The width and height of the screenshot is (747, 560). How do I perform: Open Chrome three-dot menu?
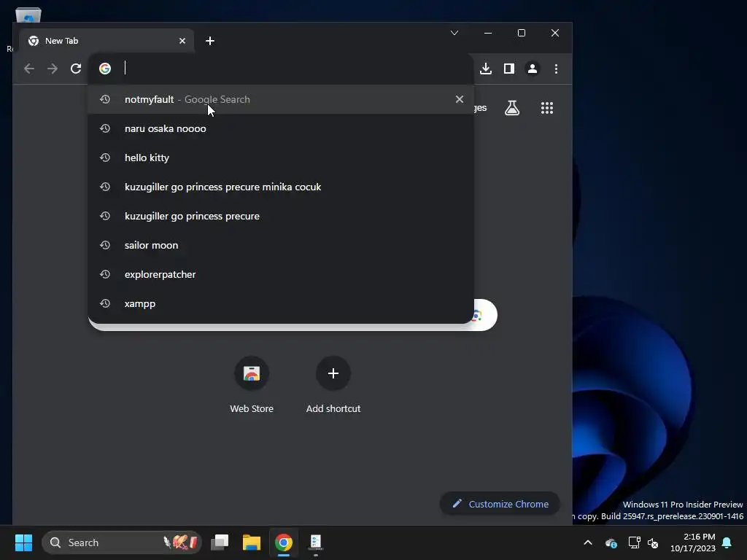coord(556,69)
